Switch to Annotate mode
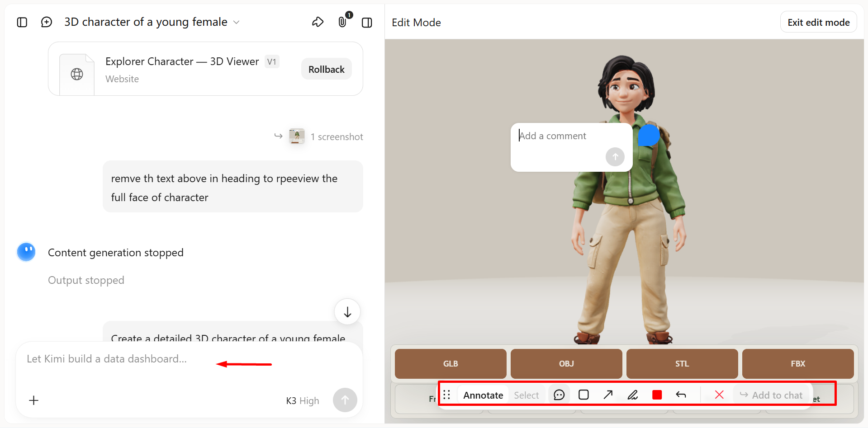This screenshot has width=868, height=428. [x=483, y=395]
